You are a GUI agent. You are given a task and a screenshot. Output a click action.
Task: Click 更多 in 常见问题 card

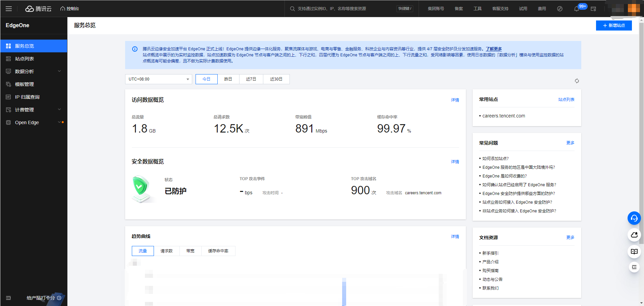tap(570, 143)
